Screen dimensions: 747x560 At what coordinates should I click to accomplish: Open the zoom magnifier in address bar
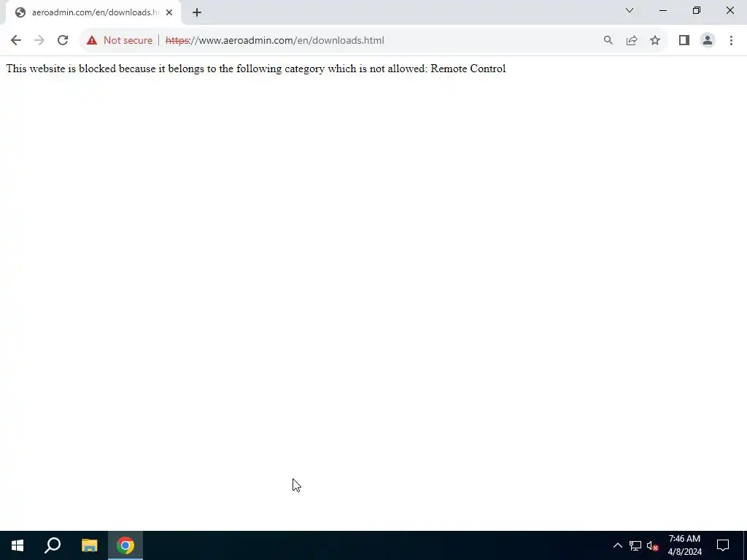click(608, 41)
